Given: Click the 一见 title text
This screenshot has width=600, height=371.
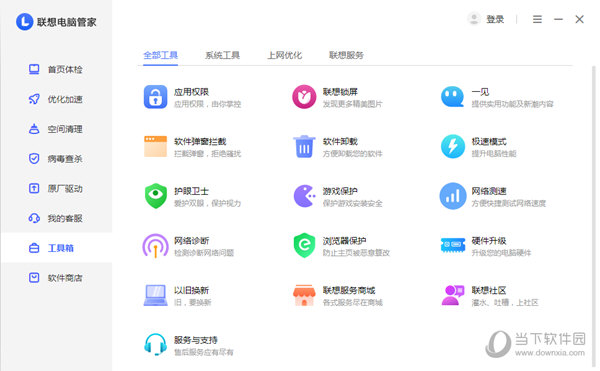Looking at the screenshot, I should 480,92.
